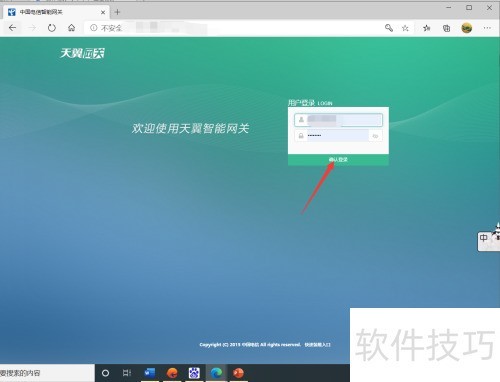Click the 天翼网关 logo
The width and height of the screenshot is (500, 382).
coord(82,53)
